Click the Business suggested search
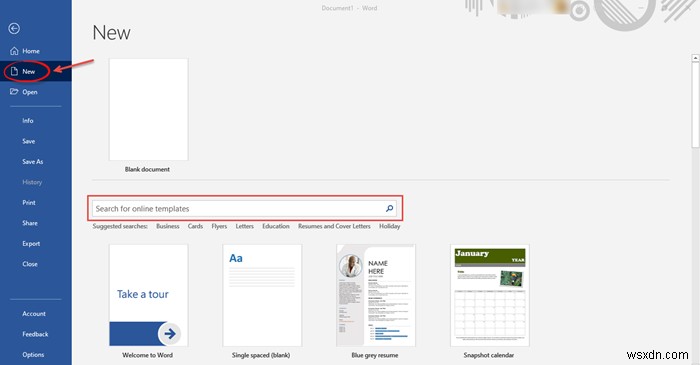The height and width of the screenshot is (365, 700). pos(168,226)
